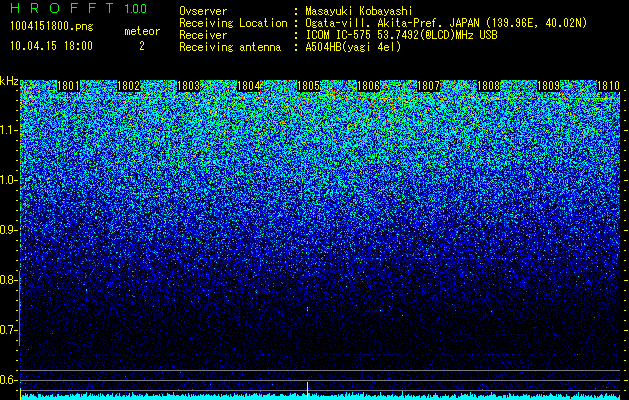Select the date stamp 10.04.15 18:00

[x=51, y=46]
